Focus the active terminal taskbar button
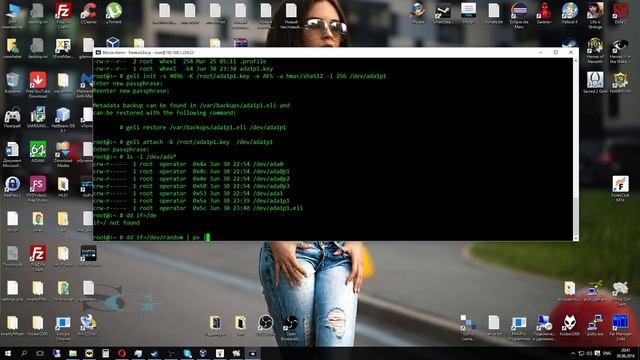Screen dimensions: 640x360 click(252, 353)
